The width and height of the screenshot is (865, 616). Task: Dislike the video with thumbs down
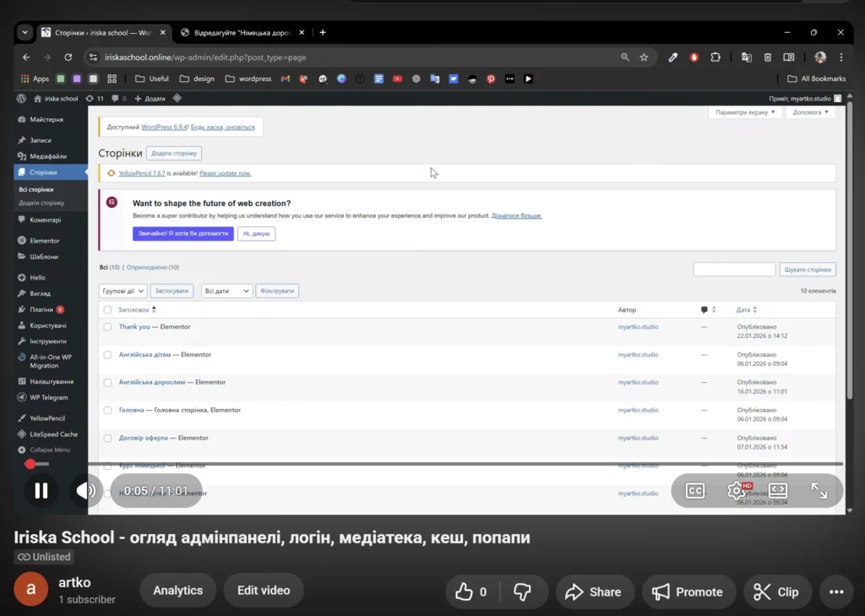(523, 591)
